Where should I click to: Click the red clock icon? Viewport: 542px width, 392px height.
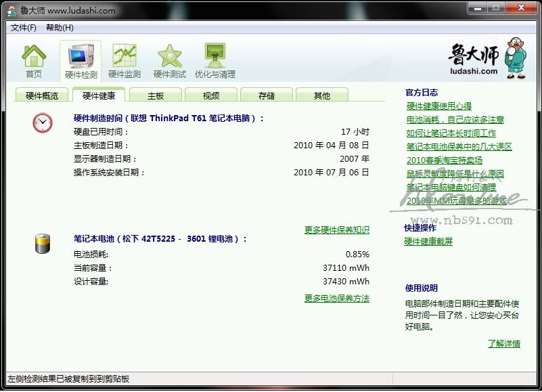point(43,123)
